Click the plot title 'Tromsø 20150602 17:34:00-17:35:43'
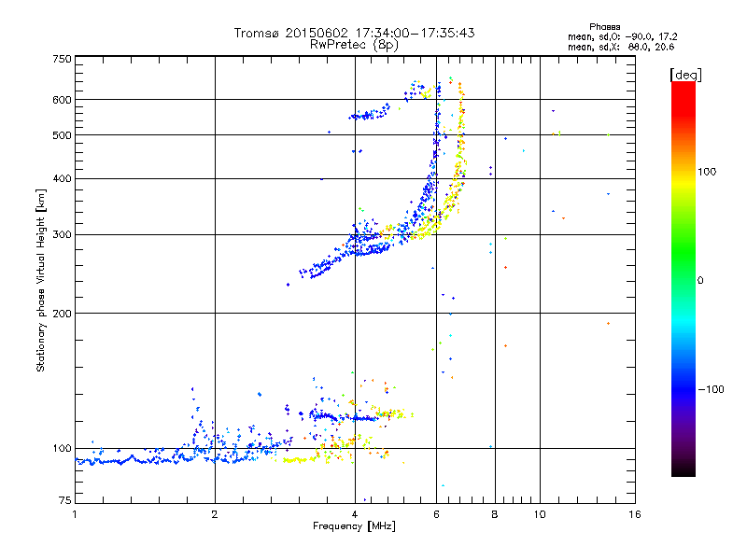Viewport: 747px width, 560px height. click(x=354, y=33)
